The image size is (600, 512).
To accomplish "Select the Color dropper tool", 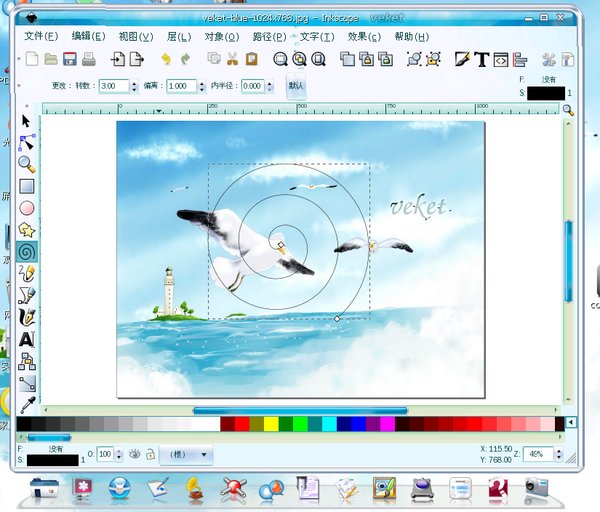I will click(x=27, y=403).
